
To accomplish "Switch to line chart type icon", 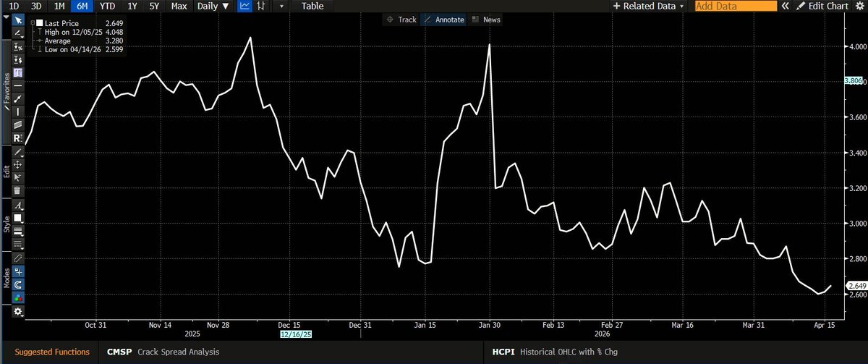I will click(x=245, y=6).
